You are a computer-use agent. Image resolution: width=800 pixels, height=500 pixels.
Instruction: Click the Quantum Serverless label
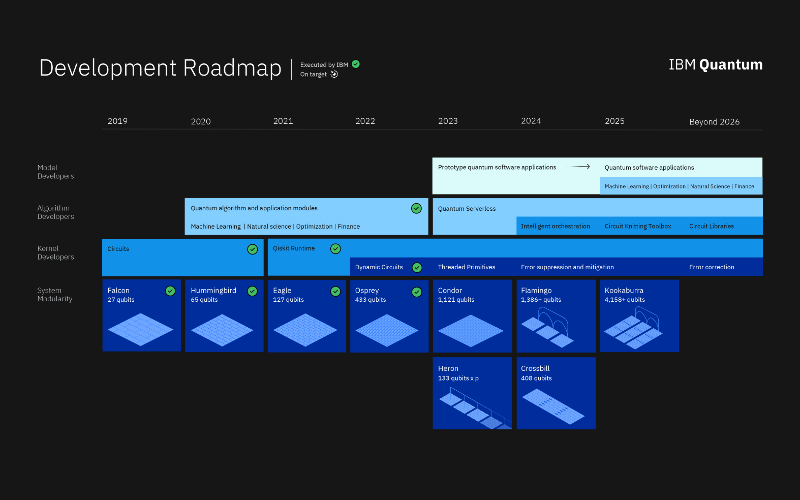[467, 209]
